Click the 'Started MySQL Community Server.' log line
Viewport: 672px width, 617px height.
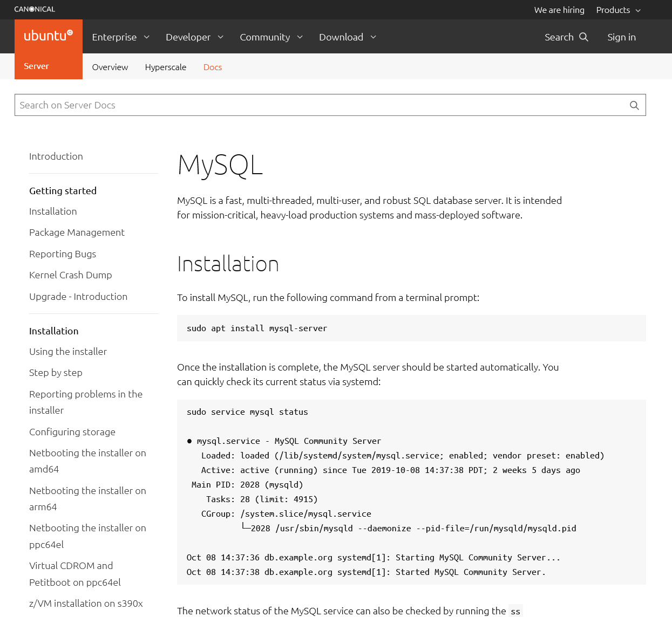coord(366,572)
